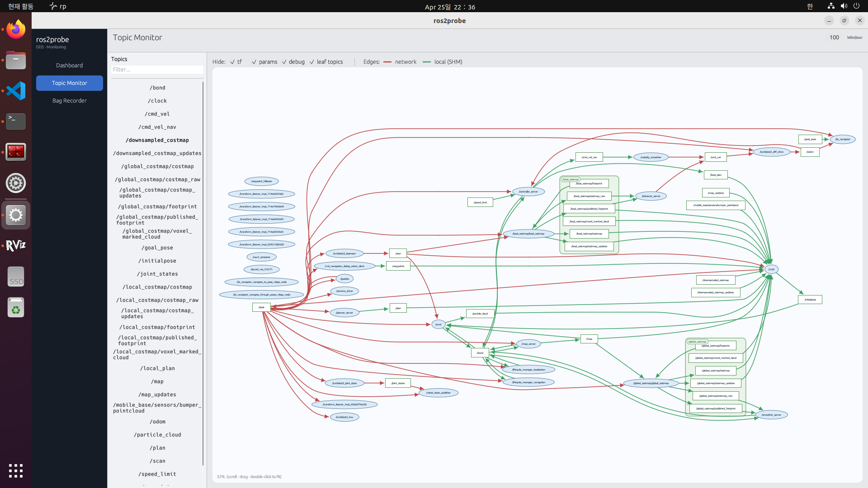This screenshot has height=488, width=868.
Task: Toggle the params hide checkbox
Action: (x=254, y=62)
